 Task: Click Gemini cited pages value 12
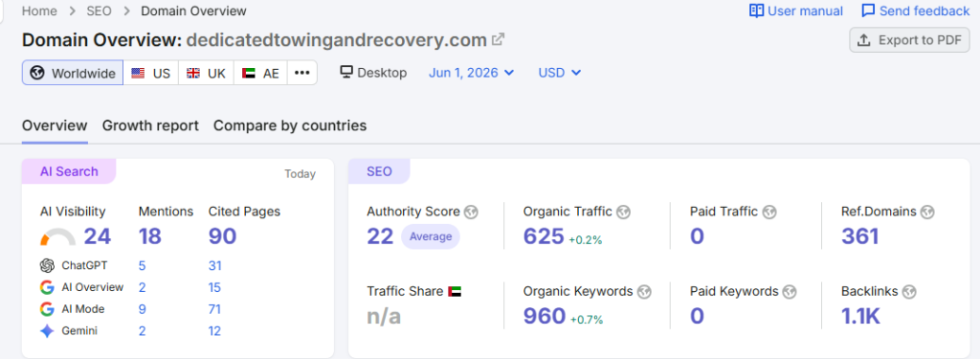click(x=215, y=331)
